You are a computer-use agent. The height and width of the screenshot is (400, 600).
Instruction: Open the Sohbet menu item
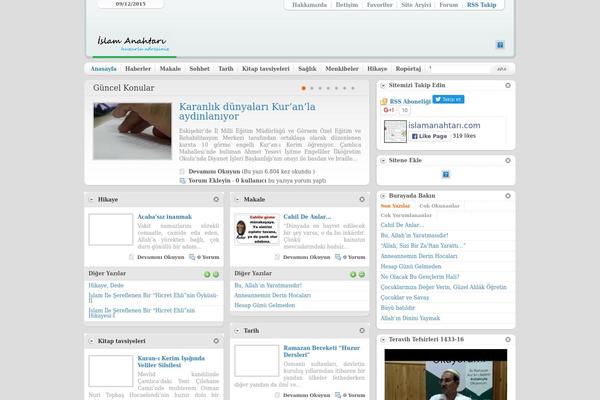pos(199,69)
